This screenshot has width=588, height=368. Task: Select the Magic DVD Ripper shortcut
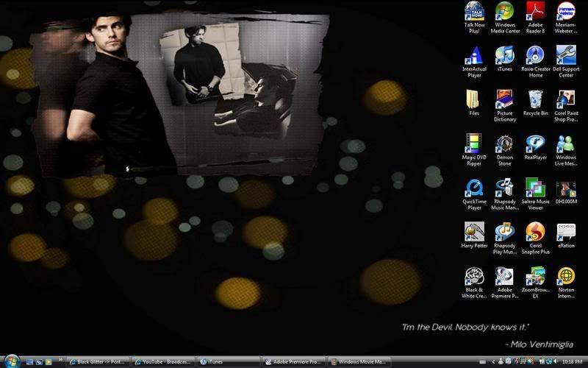474,144
